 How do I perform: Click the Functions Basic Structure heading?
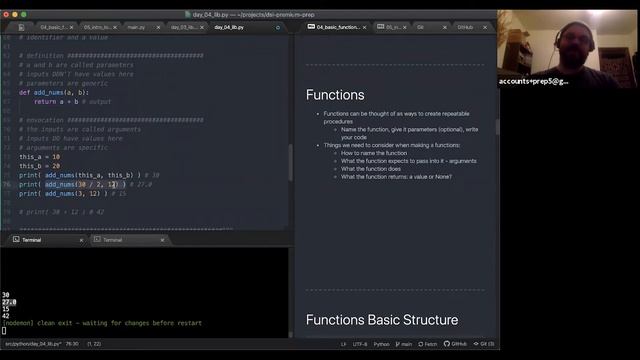tap(382, 320)
